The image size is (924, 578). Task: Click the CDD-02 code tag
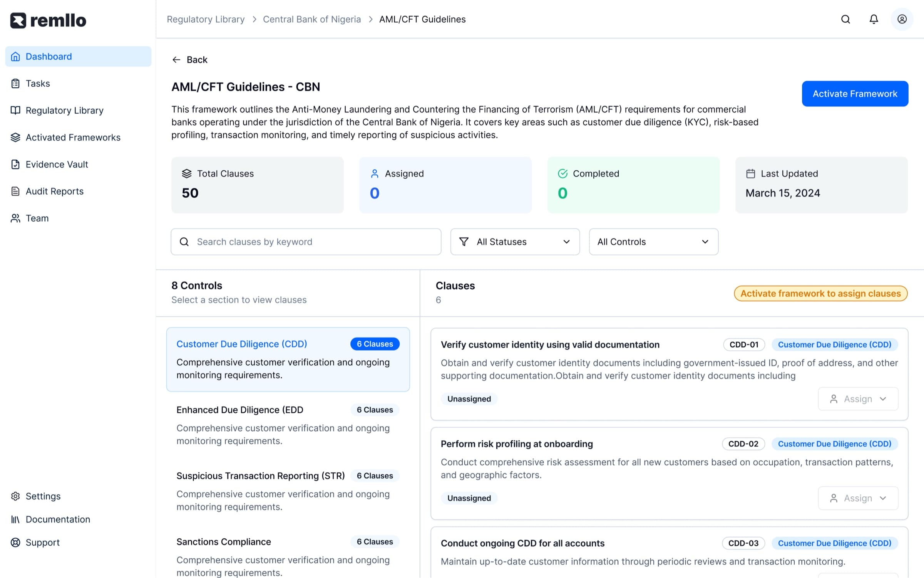pyautogui.click(x=743, y=444)
